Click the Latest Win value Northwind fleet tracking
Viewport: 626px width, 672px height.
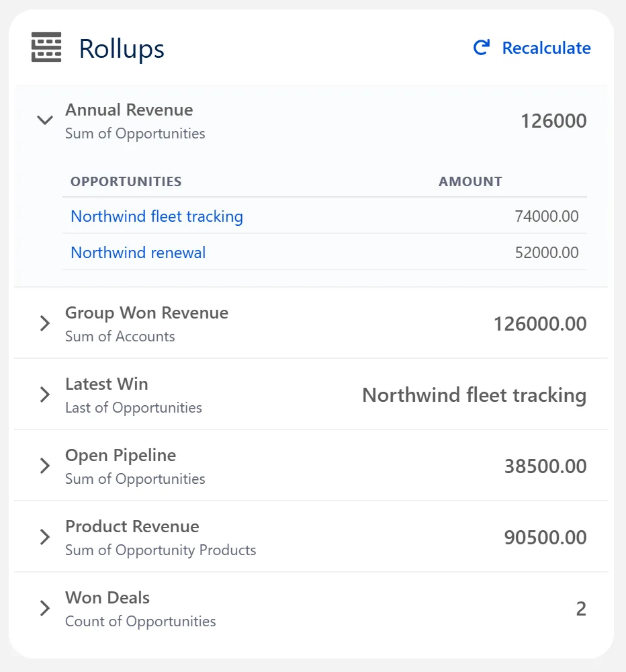click(x=474, y=395)
